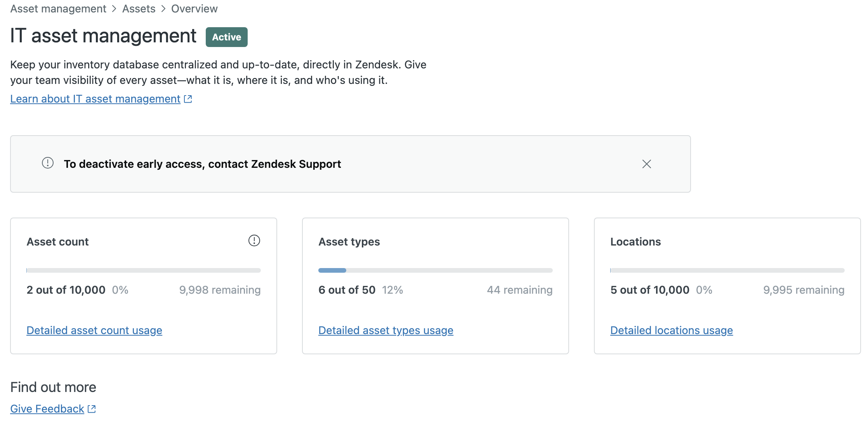Image resolution: width=868 pixels, height=425 pixels.
Task: Select the Overview breadcrumb item
Action: tap(194, 9)
